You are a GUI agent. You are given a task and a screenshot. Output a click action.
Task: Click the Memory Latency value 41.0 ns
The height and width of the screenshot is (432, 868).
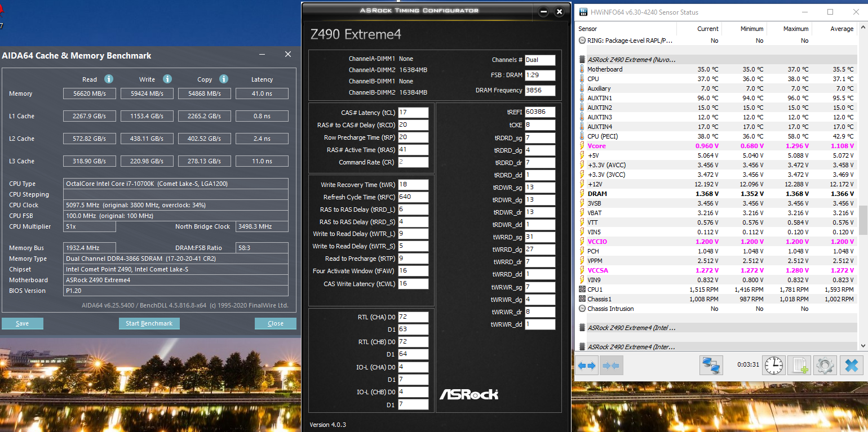coord(262,93)
